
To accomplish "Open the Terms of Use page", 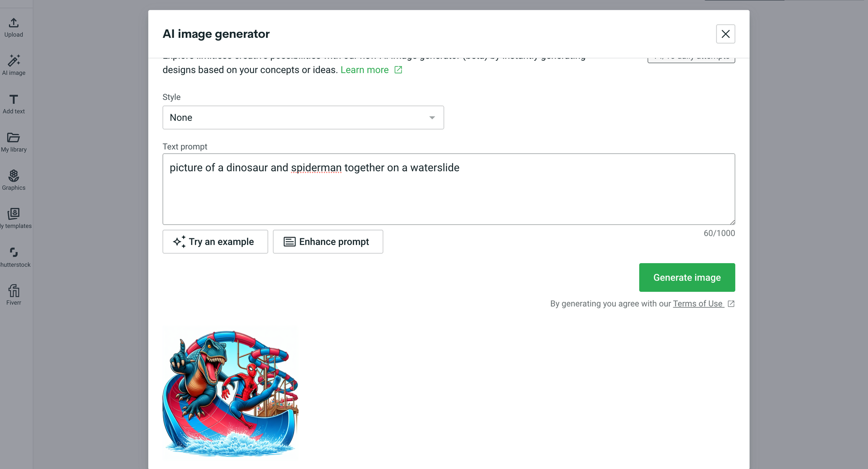I will pyautogui.click(x=697, y=304).
